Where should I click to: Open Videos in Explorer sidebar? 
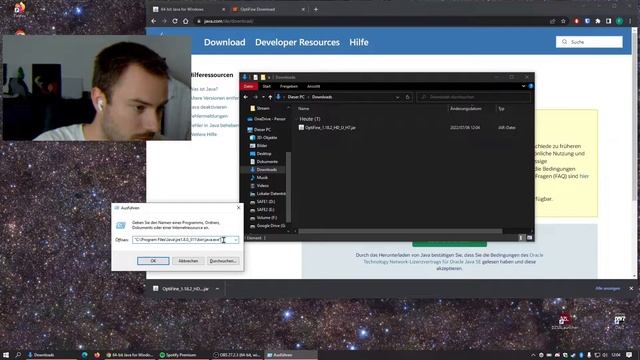coord(262,186)
